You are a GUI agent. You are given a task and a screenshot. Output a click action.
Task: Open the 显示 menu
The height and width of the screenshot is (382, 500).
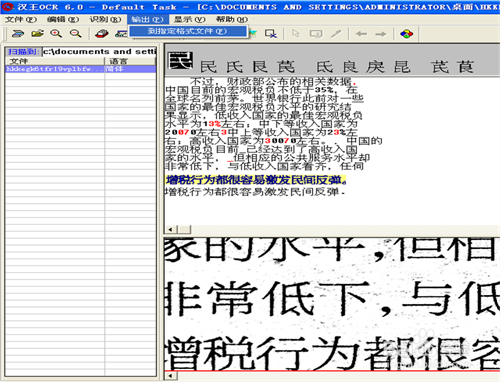coord(189,19)
